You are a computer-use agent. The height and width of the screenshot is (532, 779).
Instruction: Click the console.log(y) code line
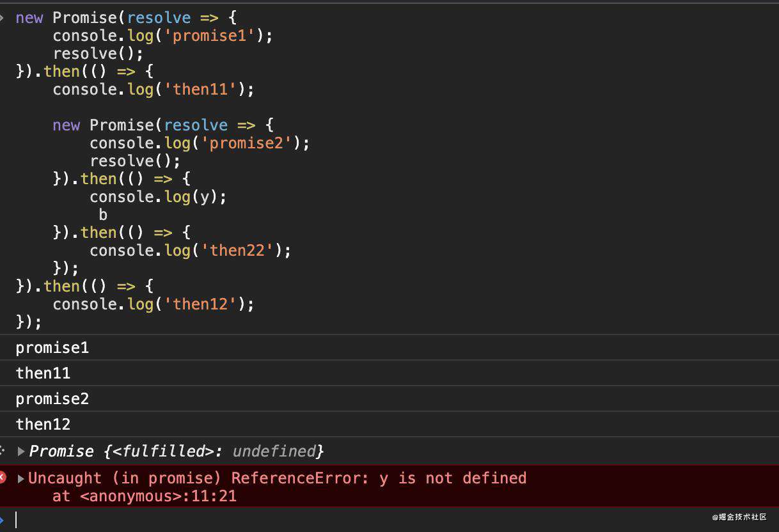click(x=158, y=197)
